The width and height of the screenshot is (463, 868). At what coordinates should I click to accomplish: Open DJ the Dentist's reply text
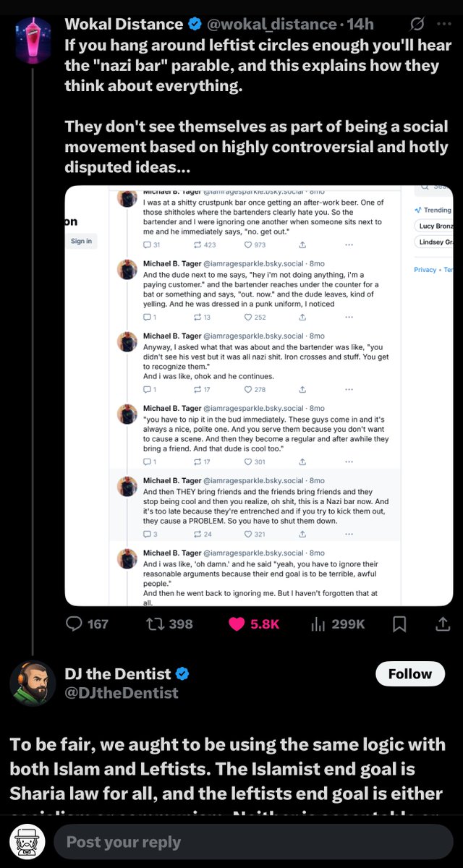tap(226, 770)
